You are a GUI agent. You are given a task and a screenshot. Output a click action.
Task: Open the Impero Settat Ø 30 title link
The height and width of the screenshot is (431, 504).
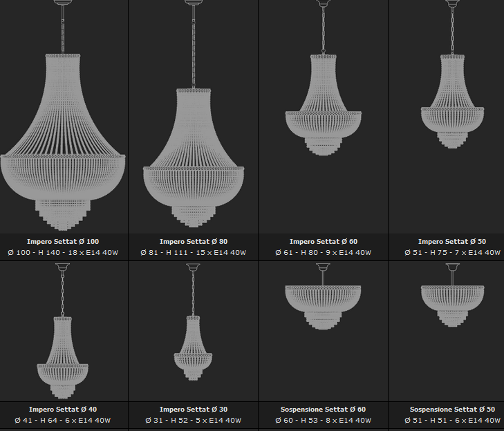(194, 410)
